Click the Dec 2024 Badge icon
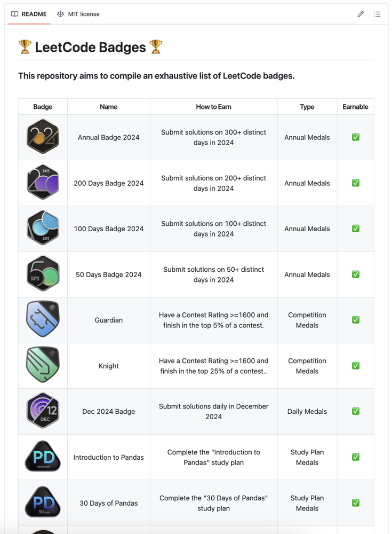The image size is (392, 534). pos(43,411)
